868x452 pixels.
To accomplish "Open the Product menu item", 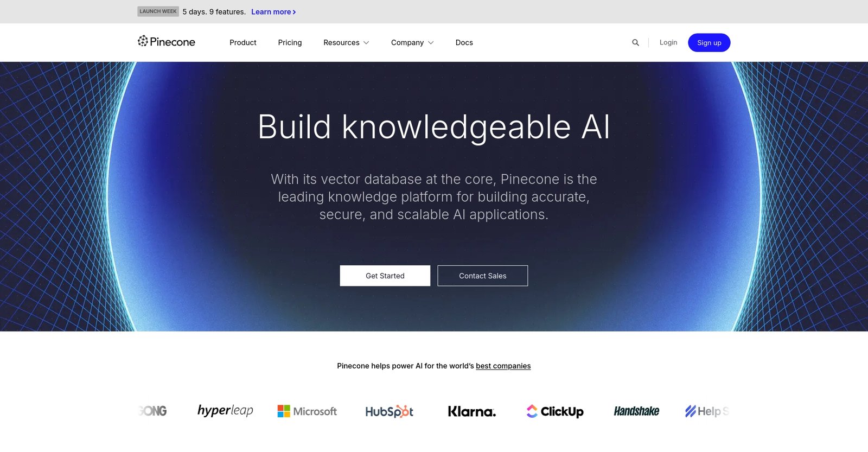I will [x=242, y=42].
